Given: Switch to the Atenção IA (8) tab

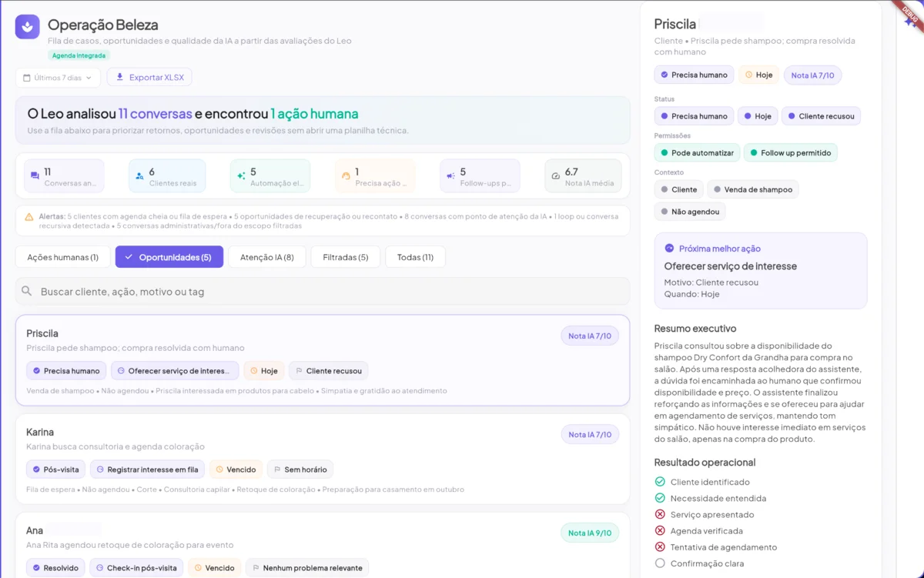Looking at the screenshot, I should coord(267,257).
